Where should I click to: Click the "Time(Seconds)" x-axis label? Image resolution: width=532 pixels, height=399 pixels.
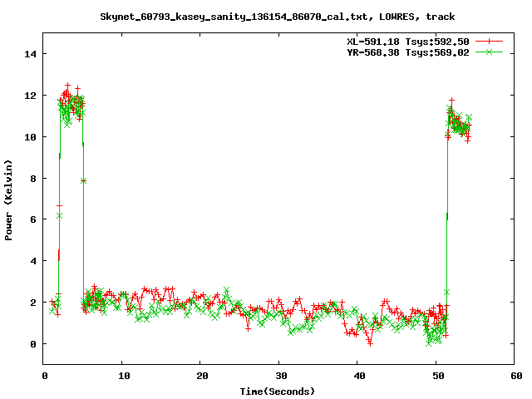coord(277,392)
